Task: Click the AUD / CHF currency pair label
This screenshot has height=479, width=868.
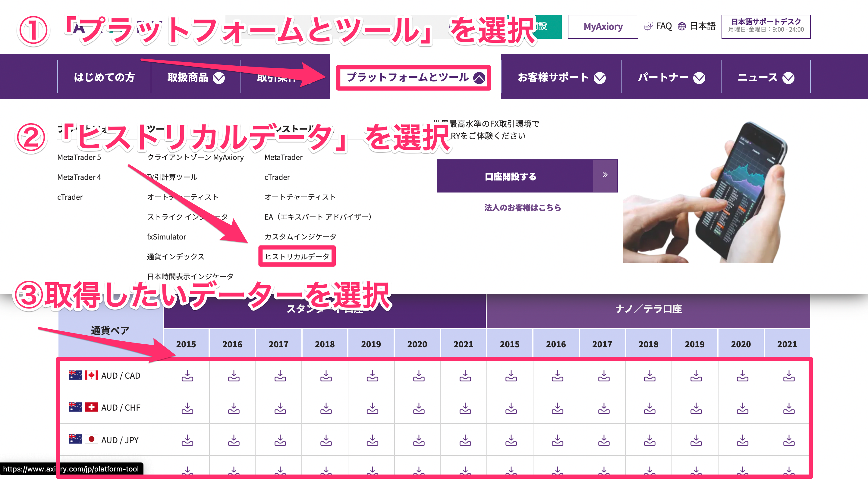Action: point(121,408)
